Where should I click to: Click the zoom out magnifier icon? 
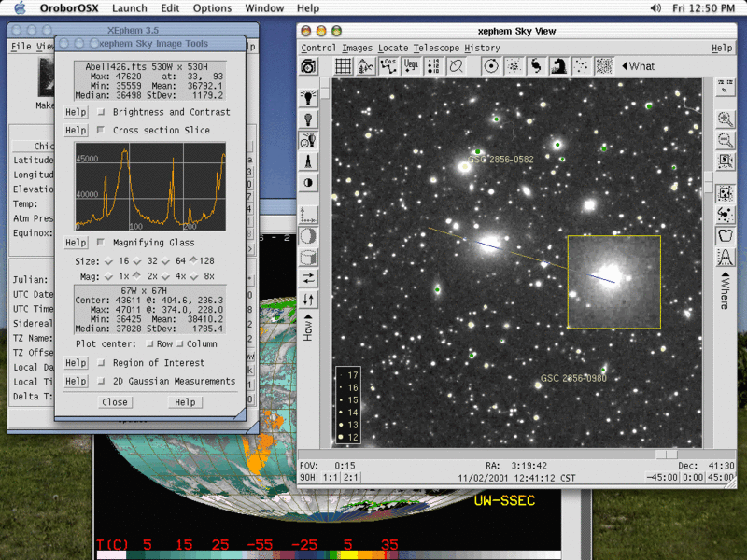click(726, 140)
